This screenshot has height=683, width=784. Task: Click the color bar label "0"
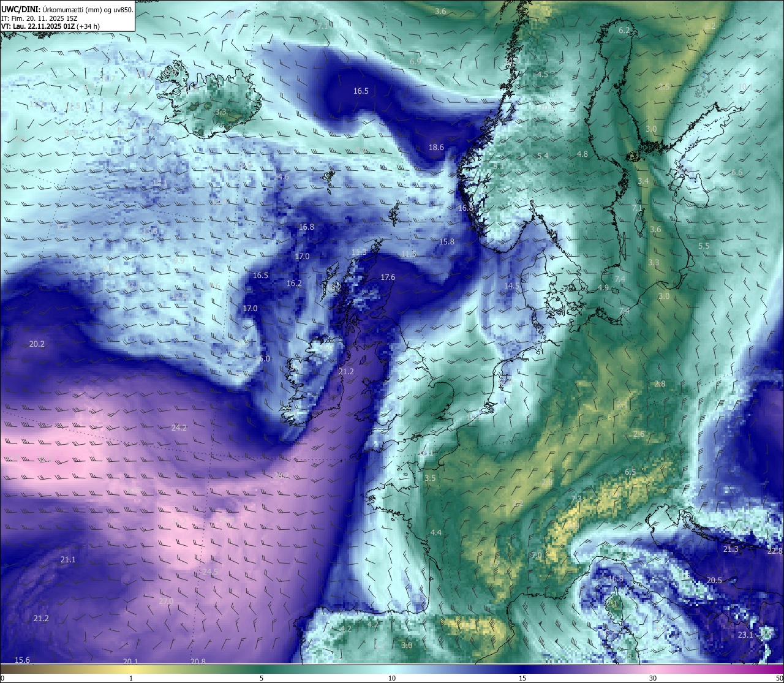pyautogui.click(x=2, y=678)
